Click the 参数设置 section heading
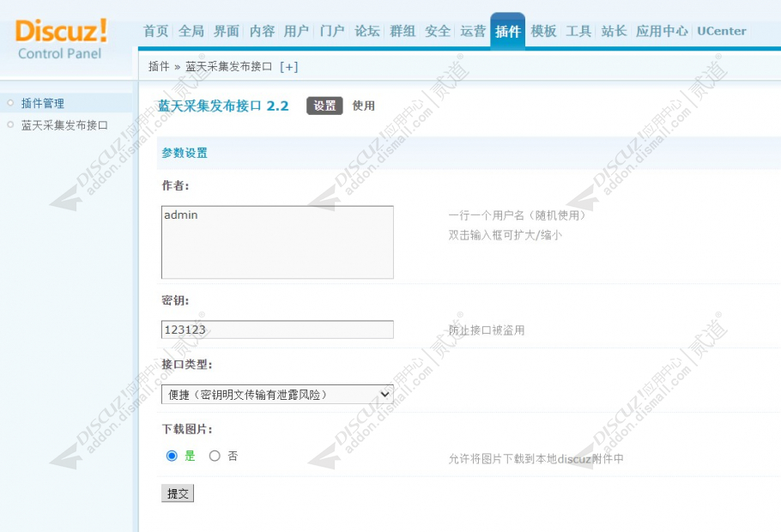The height and width of the screenshot is (532, 781). [x=185, y=153]
